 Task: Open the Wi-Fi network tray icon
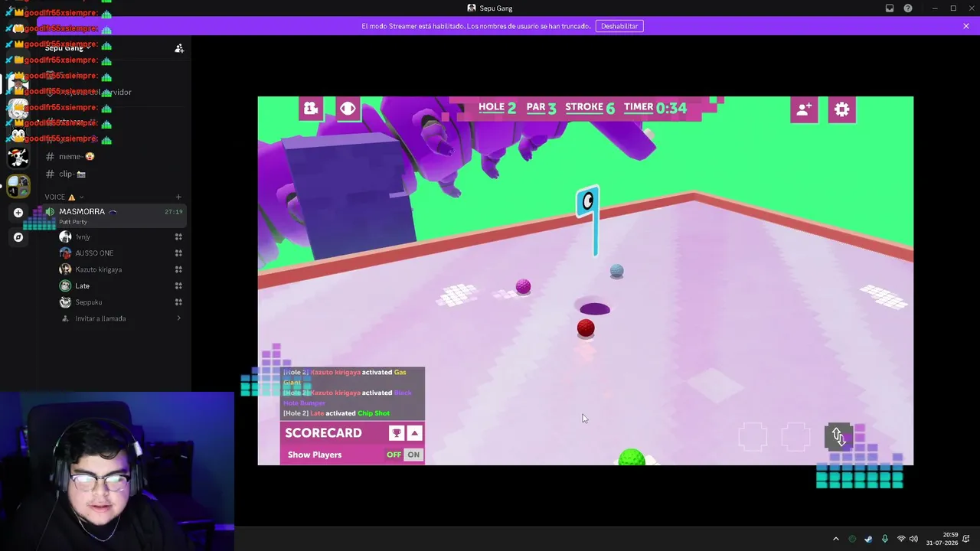click(901, 539)
